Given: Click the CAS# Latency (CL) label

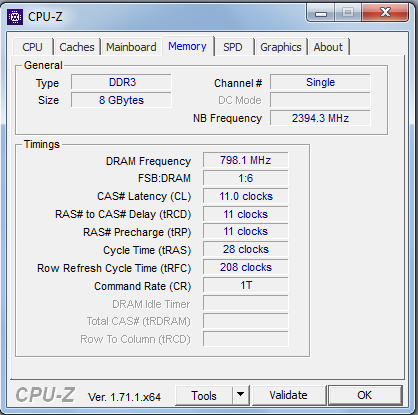Looking at the screenshot, I should coord(144,196).
